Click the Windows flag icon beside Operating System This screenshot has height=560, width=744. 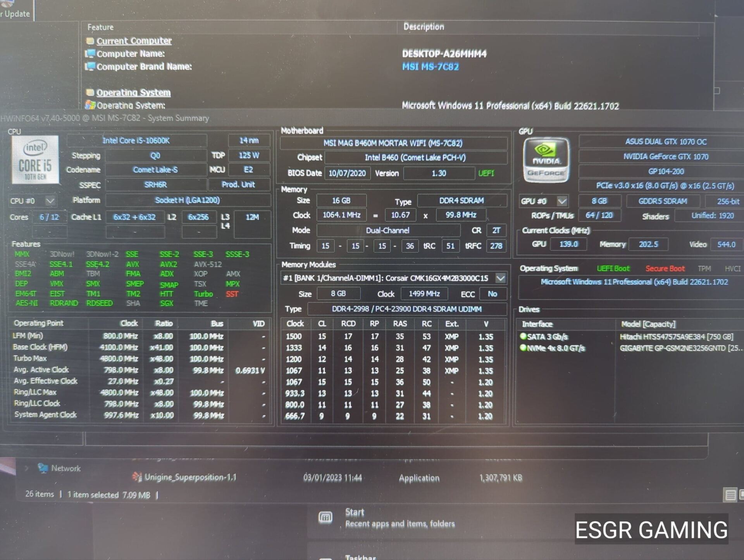click(x=90, y=105)
